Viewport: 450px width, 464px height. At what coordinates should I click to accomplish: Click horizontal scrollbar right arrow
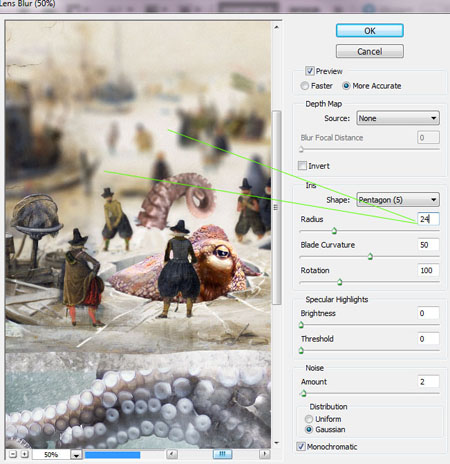pos(265,454)
